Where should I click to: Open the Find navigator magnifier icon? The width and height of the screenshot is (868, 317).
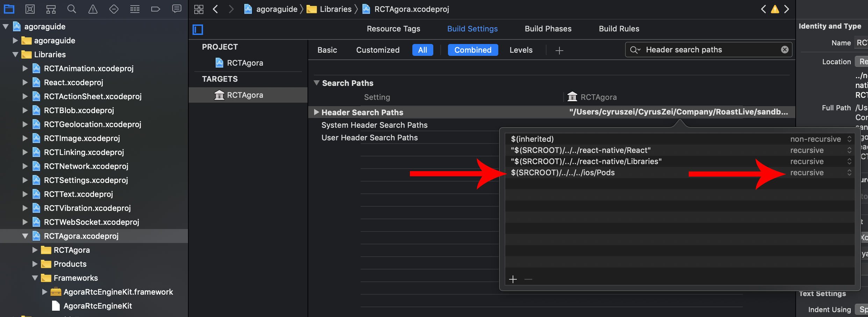pos(72,9)
